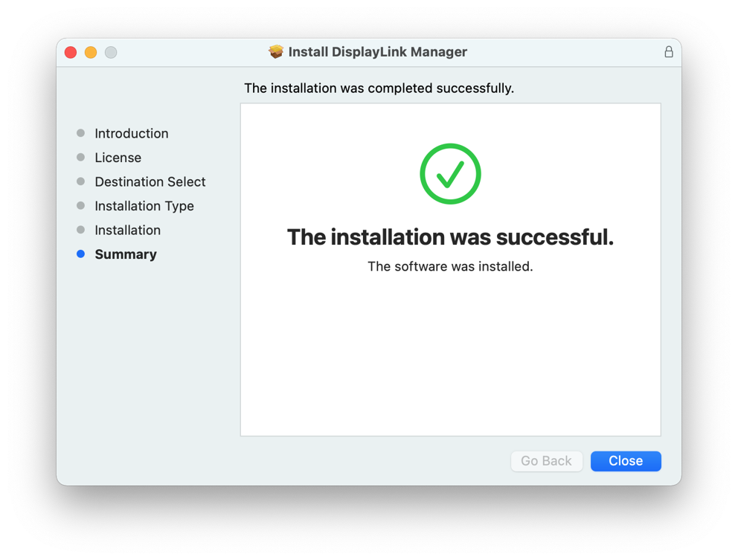
Task: Click the bullet beside Introduction step
Action: coord(80,133)
